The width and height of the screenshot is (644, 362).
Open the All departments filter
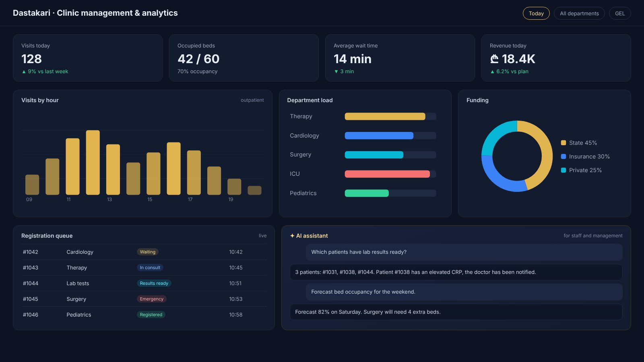click(579, 13)
